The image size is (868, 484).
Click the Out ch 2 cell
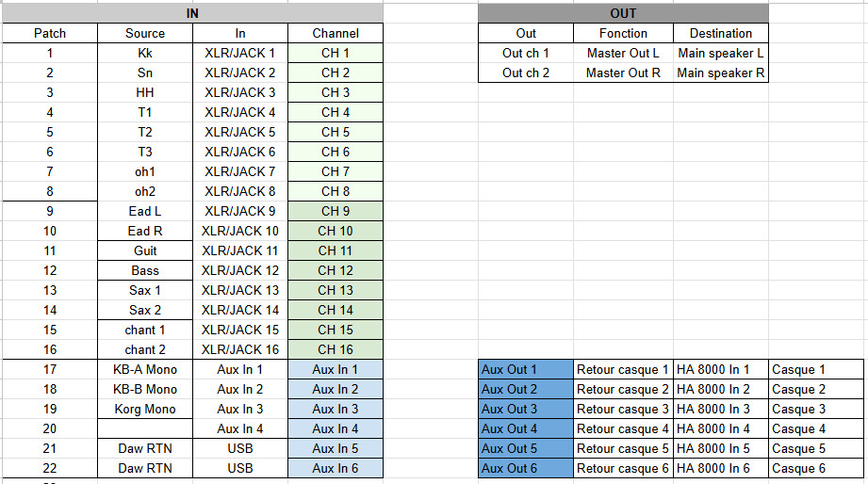pos(526,73)
